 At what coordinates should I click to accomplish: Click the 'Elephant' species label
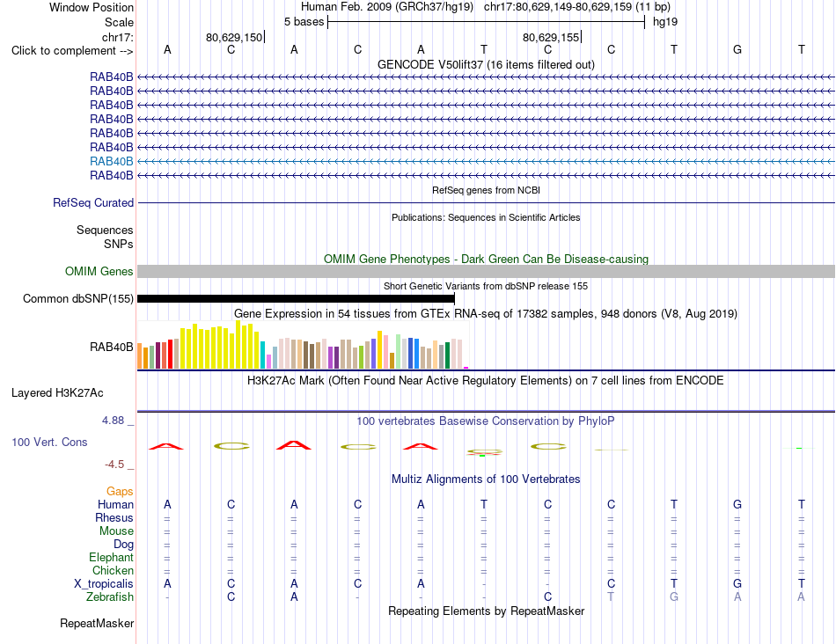click(x=112, y=557)
